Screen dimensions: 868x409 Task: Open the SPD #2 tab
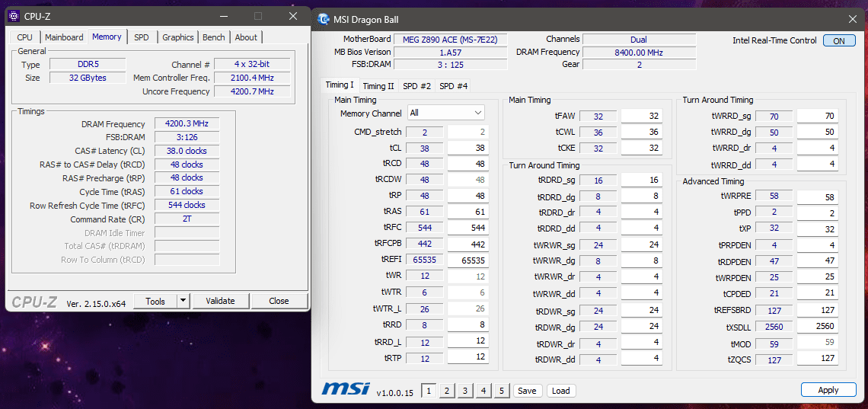click(416, 86)
